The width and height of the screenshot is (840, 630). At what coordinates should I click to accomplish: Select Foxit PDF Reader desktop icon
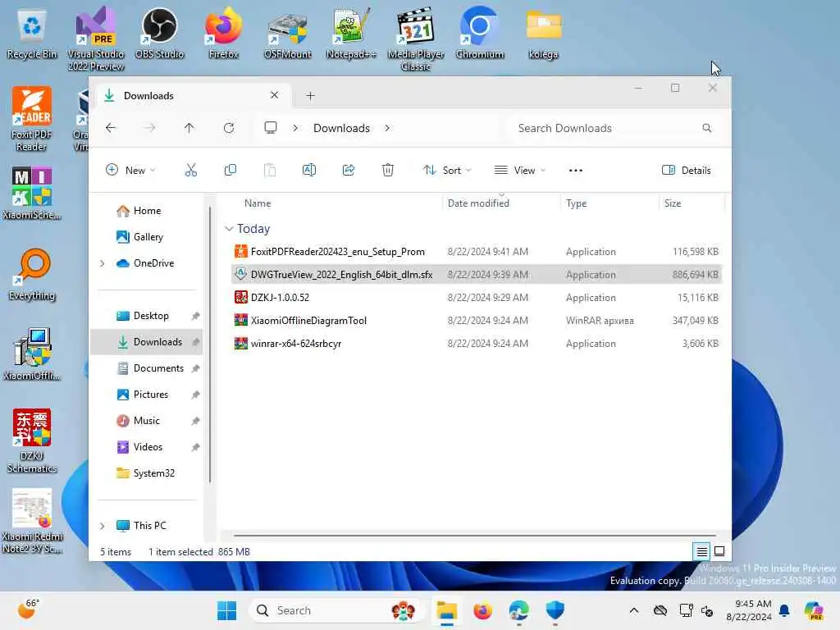click(x=32, y=119)
